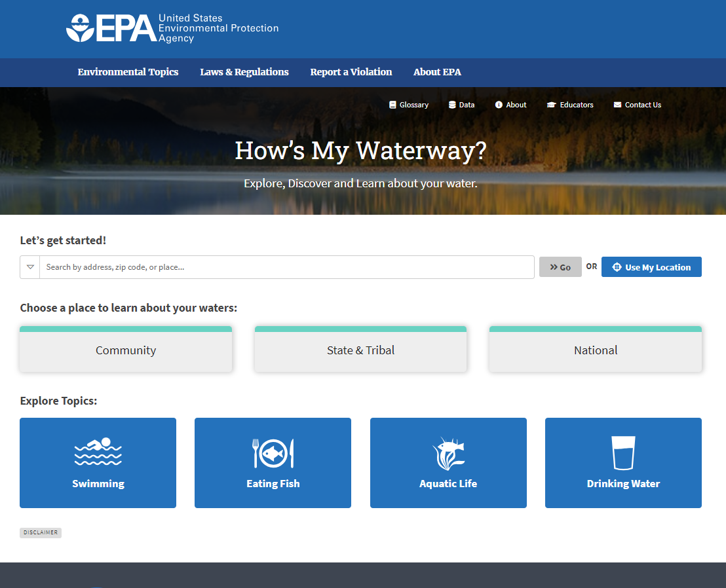Click the Disclaimer button

coord(41,532)
